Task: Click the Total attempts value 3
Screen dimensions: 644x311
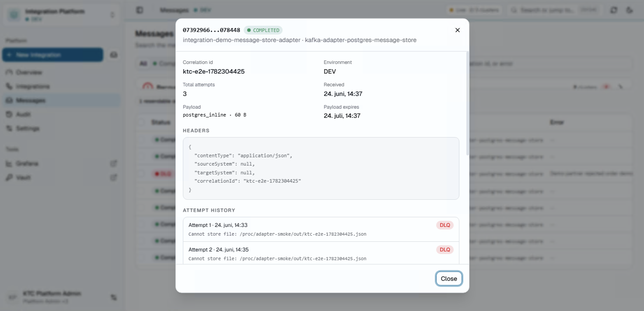Action: (x=184, y=94)
